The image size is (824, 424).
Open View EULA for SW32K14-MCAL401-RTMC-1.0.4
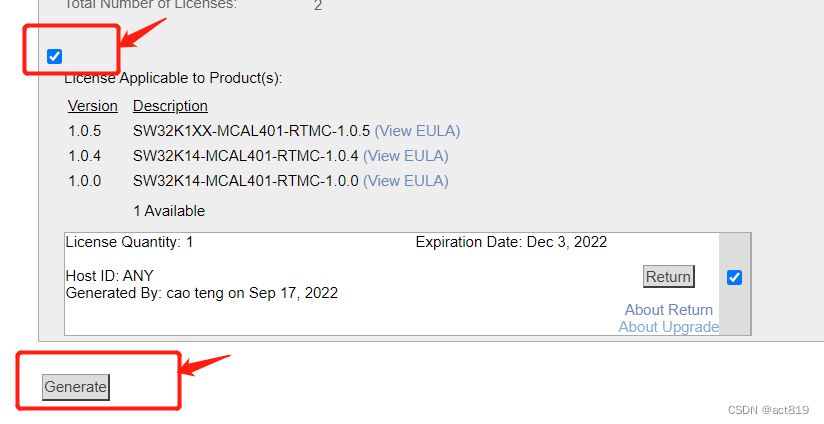tap(405, 156)
